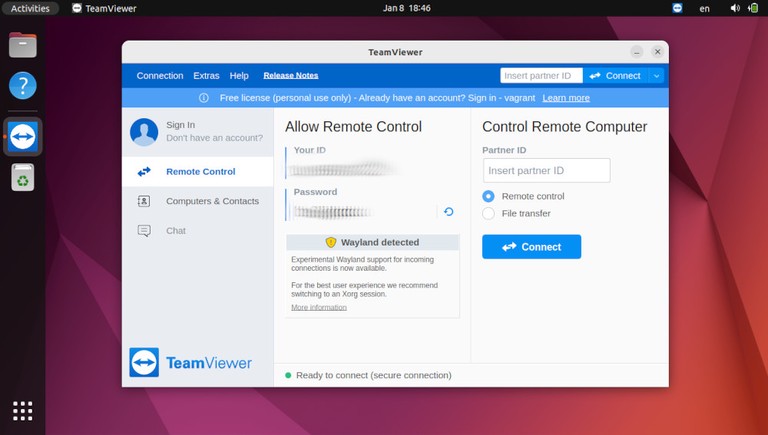Open the Connection menu
The width and height of the screenshot is (768, 435).
[x=160, y=76]
